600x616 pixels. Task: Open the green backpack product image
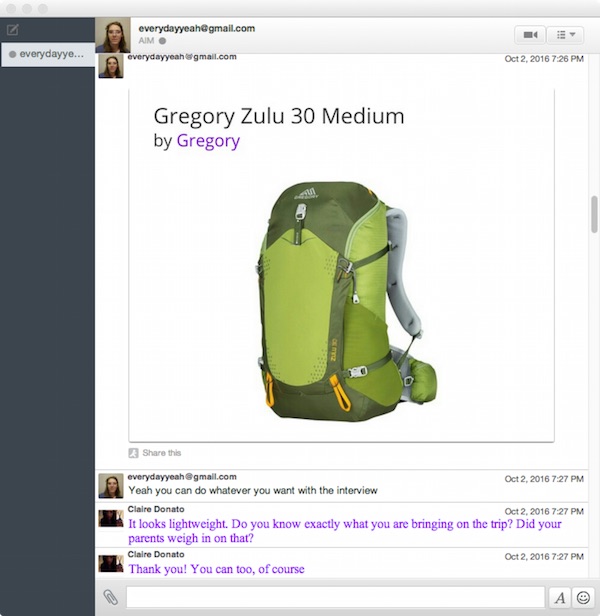click(346, 301)
